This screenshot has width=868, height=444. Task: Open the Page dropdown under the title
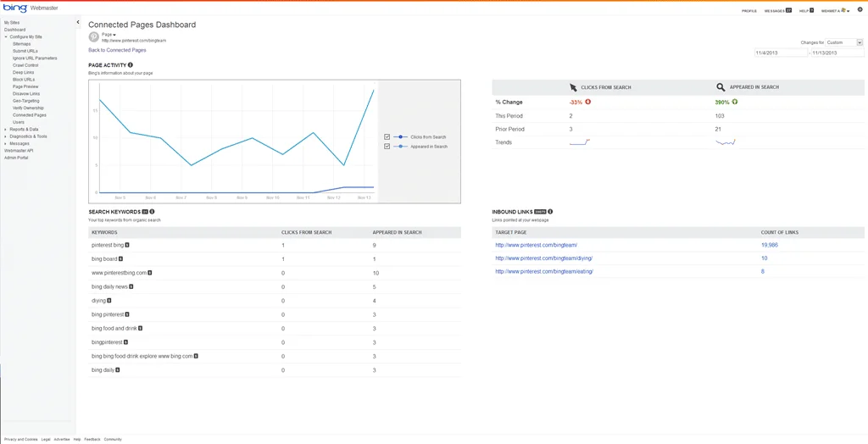[108, 35]
